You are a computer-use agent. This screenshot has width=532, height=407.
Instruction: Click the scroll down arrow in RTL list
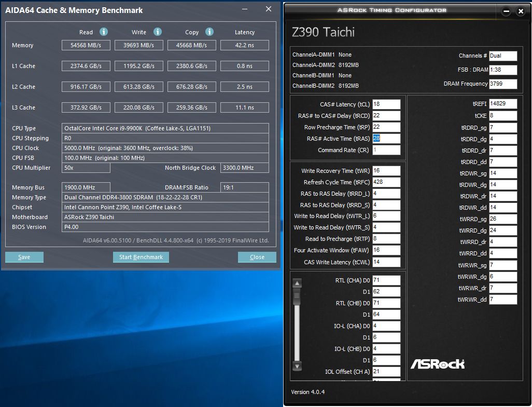pyautogui.click(x=297, y=366)
